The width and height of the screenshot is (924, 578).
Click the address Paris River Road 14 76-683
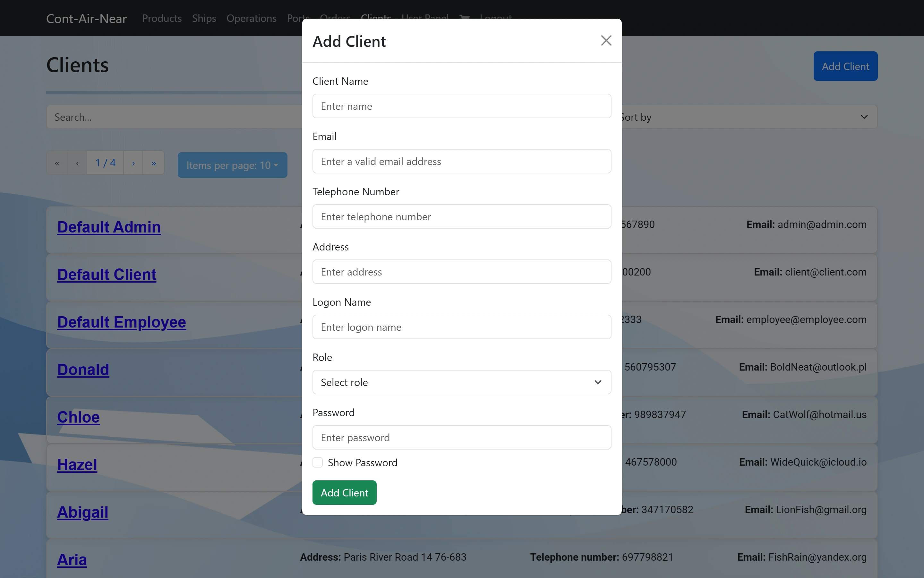coord(405,557)
